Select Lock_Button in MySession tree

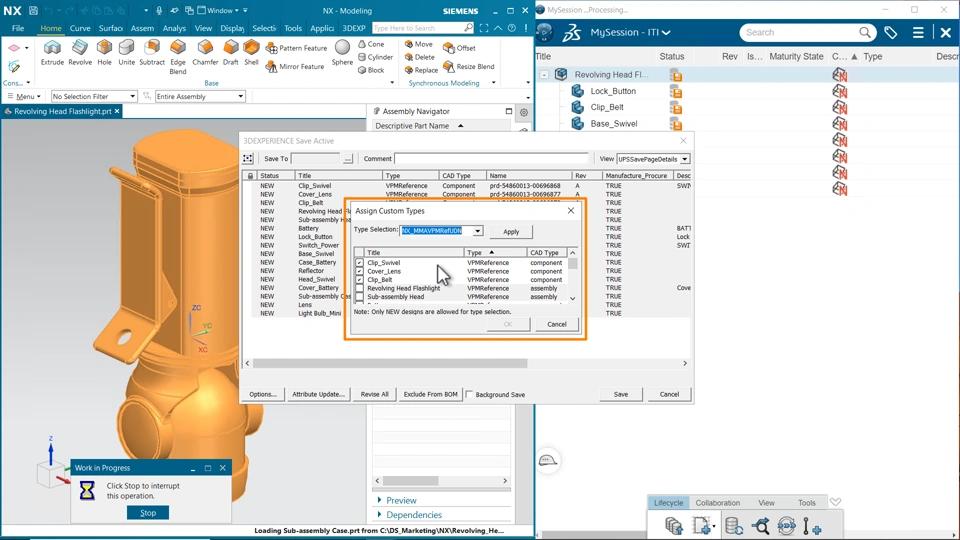point(613,91)
